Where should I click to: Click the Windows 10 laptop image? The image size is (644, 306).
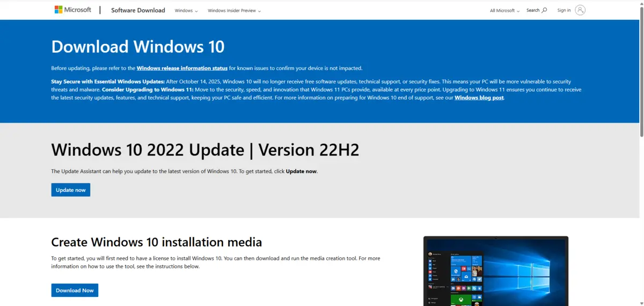(x=495, y=271)
